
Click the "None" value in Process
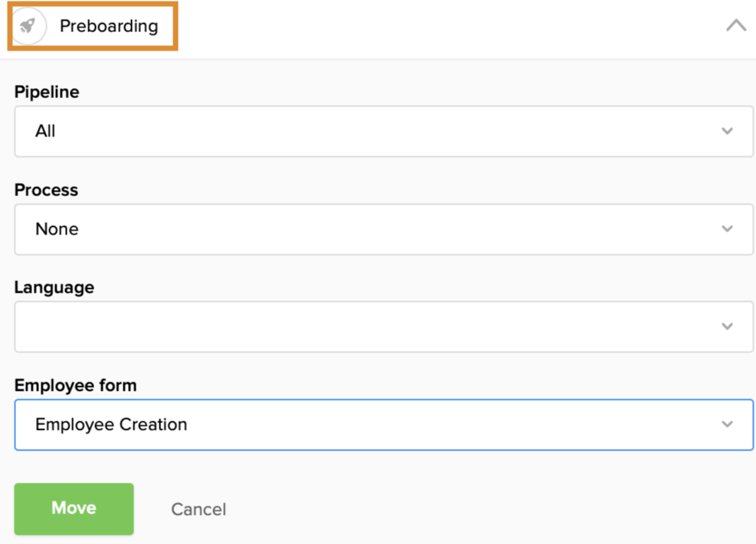pos(57,229)
